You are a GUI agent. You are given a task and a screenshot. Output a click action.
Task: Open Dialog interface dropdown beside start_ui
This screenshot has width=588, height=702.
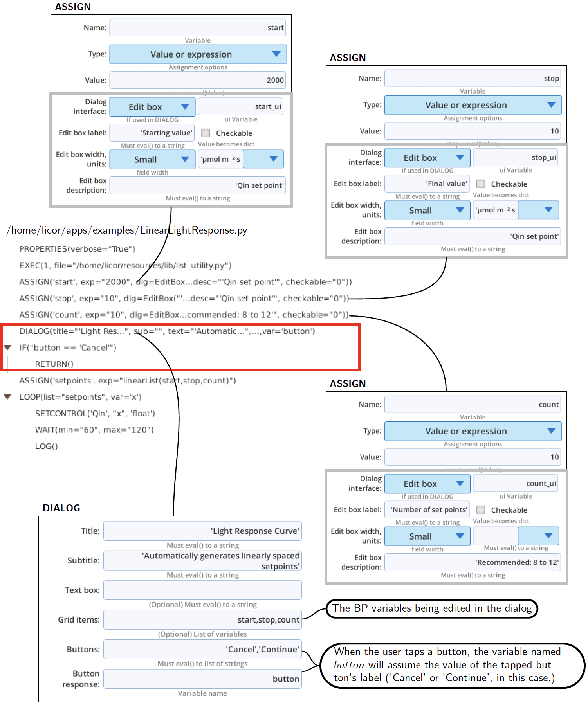(x=152, y=107)
